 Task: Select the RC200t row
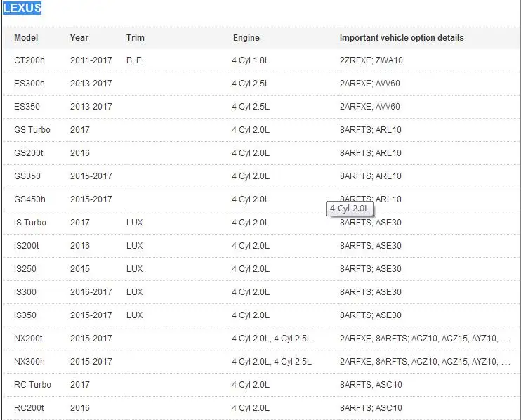click(260, 407)
